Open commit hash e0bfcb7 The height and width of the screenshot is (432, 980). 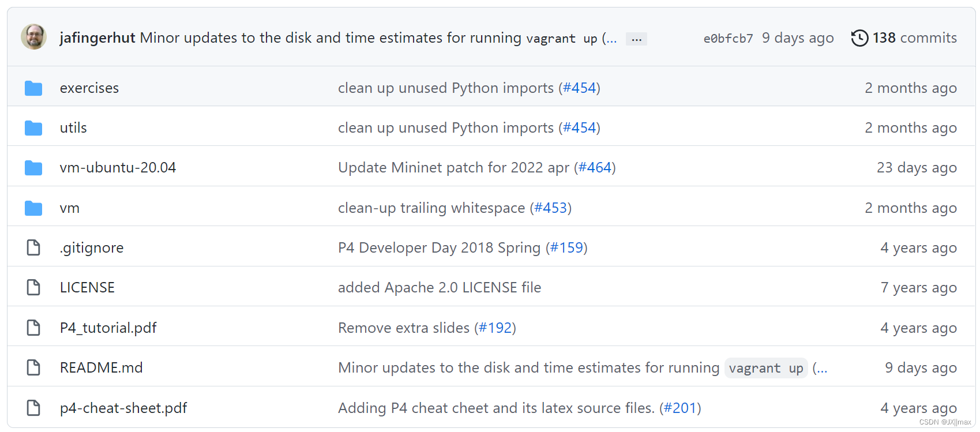pyautogui.click(x=728, y=39)
